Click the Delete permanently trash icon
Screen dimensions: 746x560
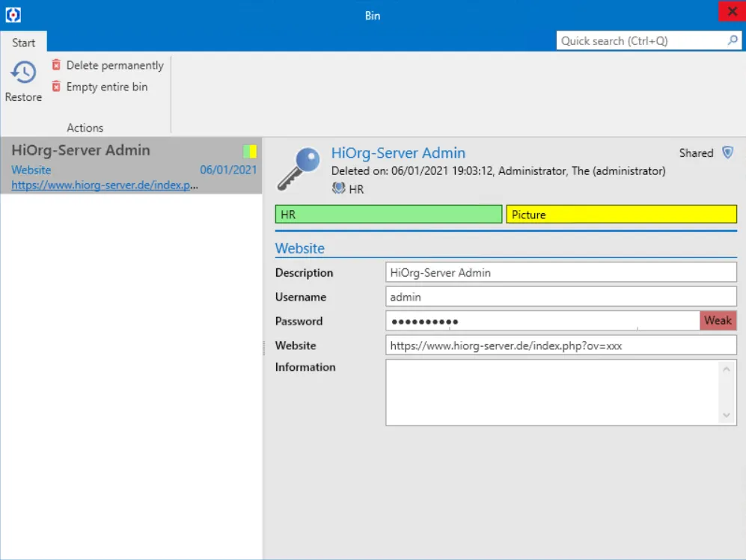pos(56,64)
